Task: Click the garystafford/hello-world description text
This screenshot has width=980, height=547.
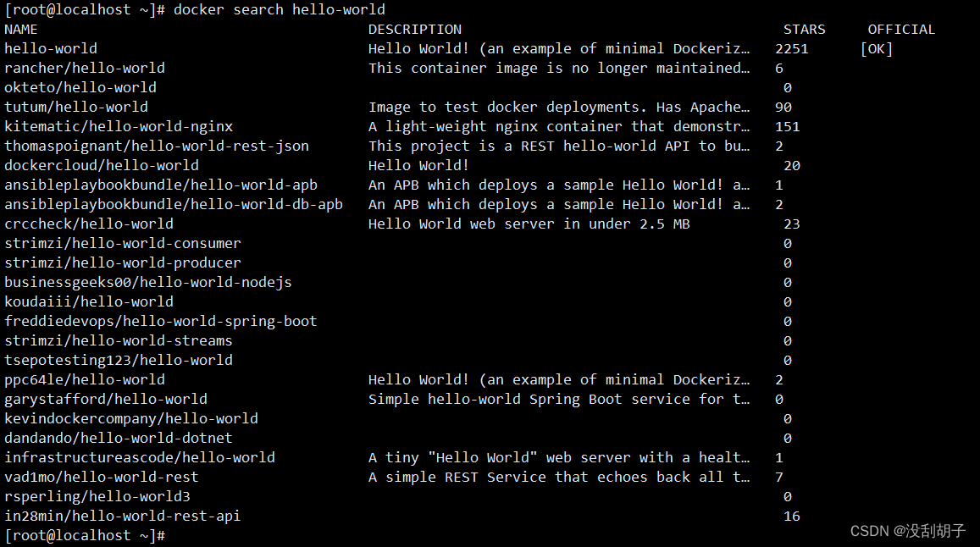Action: pyautogui.click(x=559, y=399)
